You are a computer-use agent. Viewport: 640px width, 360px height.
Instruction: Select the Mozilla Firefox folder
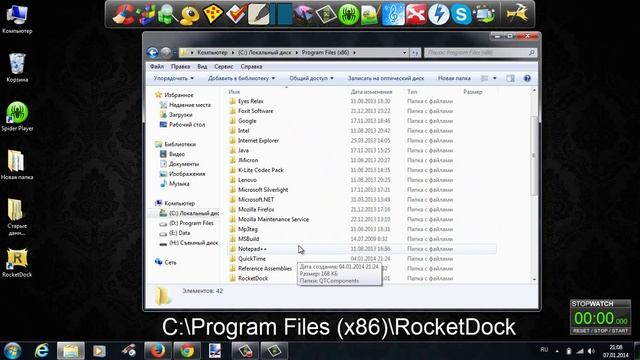[x=256, y=209]
